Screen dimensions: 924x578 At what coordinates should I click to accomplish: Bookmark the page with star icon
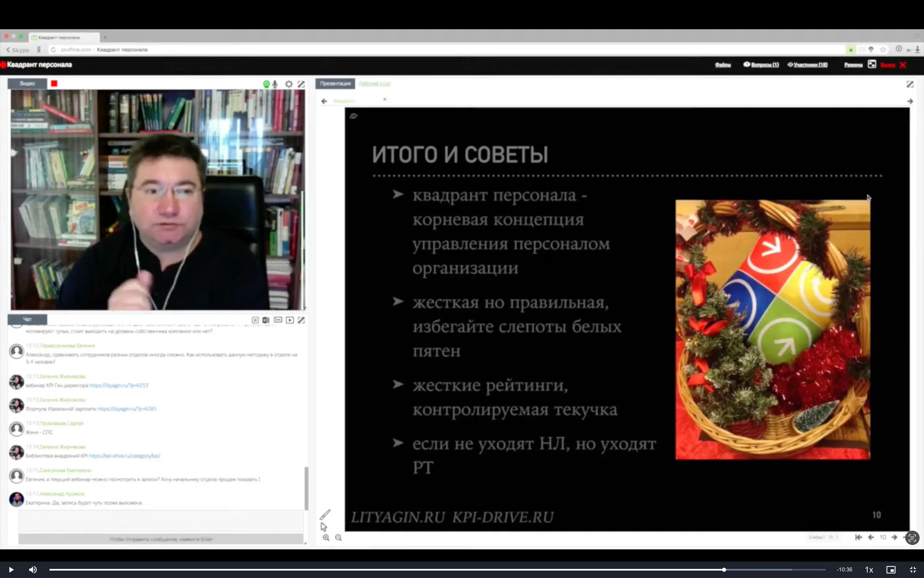(883, 49)
